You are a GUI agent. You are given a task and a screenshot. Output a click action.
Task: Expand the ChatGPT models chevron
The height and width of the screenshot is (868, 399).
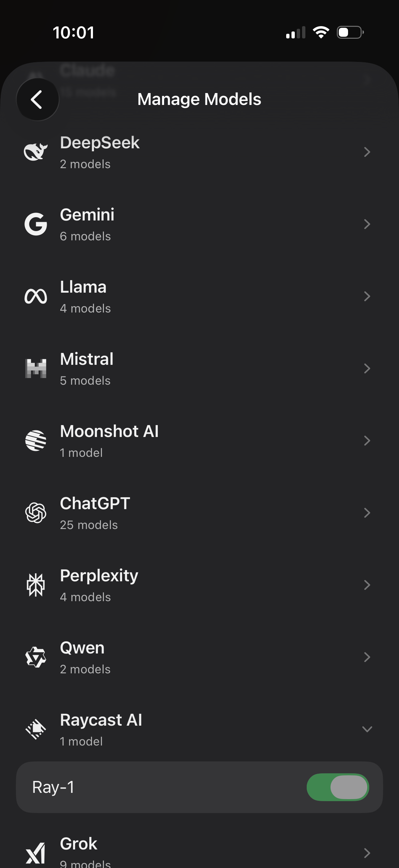pyautogui.click(x=367, y=513)
